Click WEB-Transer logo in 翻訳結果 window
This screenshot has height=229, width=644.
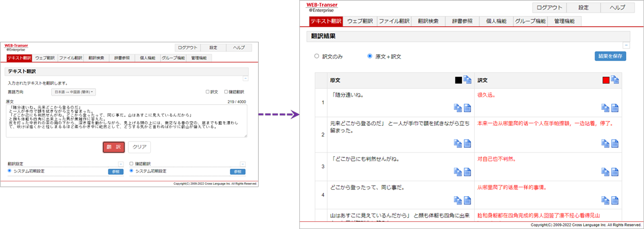[321, 8]
